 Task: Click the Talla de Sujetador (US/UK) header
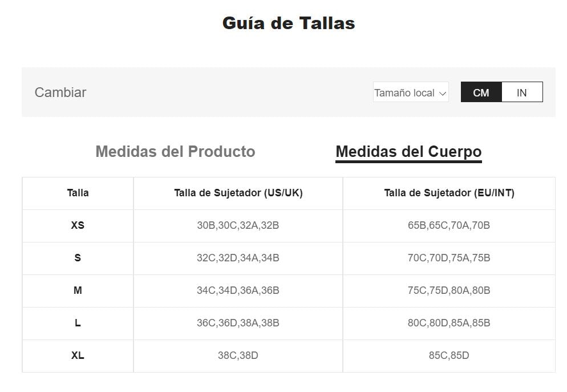(x=238, y=193)
